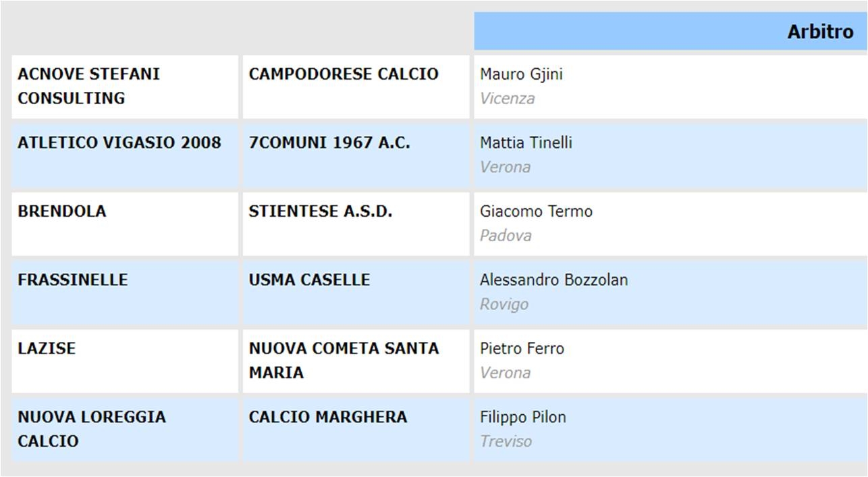Select USMA CASELLE team cell

pyautogui.click(x=356, y=293)
